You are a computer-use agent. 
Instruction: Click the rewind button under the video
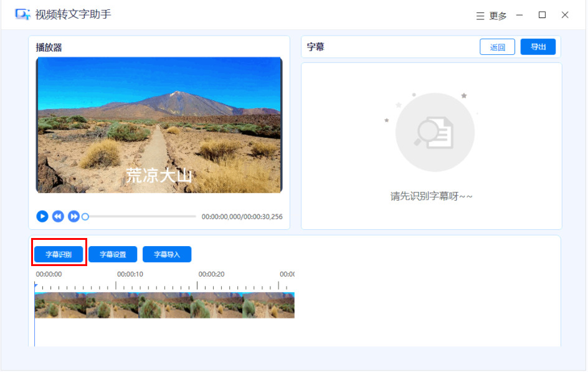pyautogui.click(x=58, y=216)
